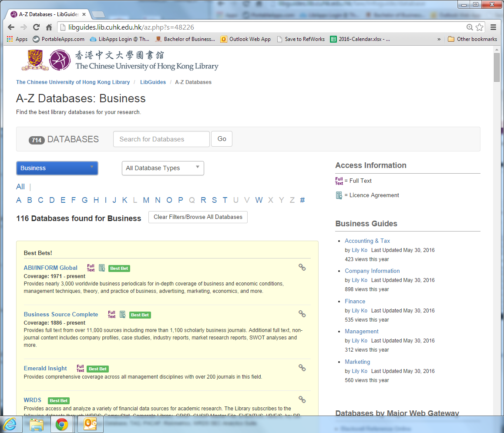
Task: Click the licence agreement icon beside Business Source Complete
Action: click(122, 314)
